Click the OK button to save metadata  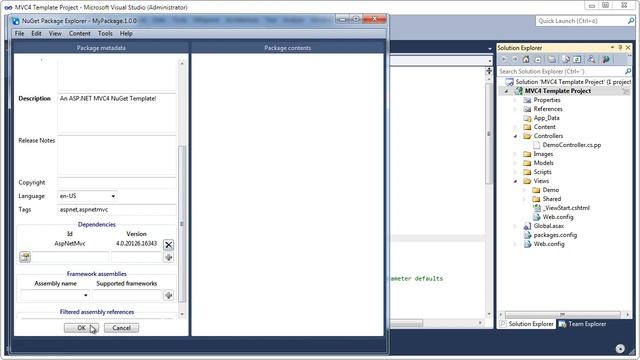click(81, 328)
